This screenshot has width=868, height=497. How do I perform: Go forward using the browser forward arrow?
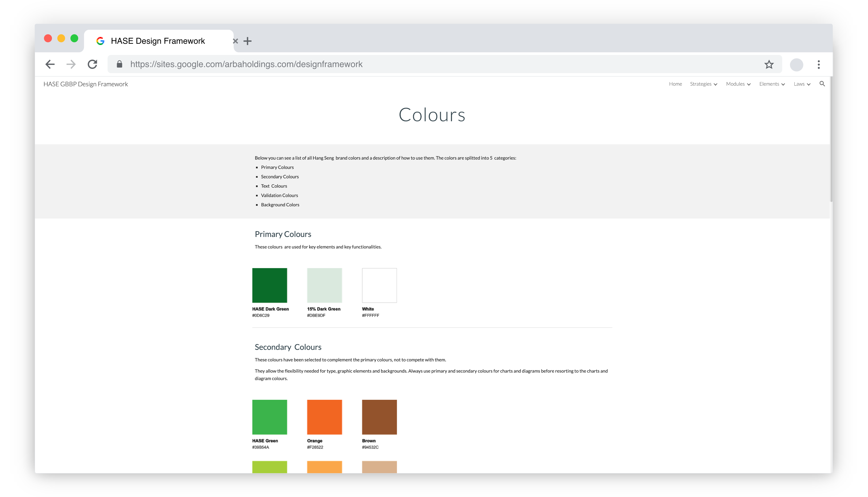coord(71,64)
